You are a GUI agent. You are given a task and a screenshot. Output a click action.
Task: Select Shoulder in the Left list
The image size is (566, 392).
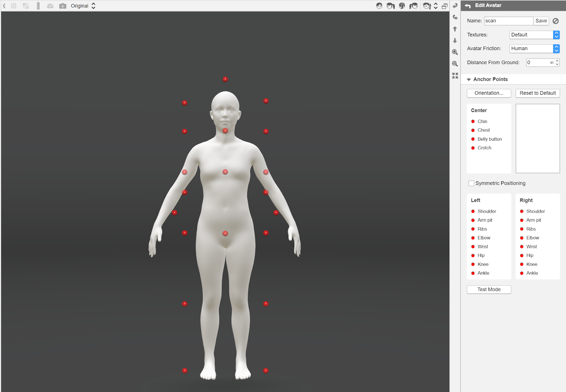pos(487,211)
